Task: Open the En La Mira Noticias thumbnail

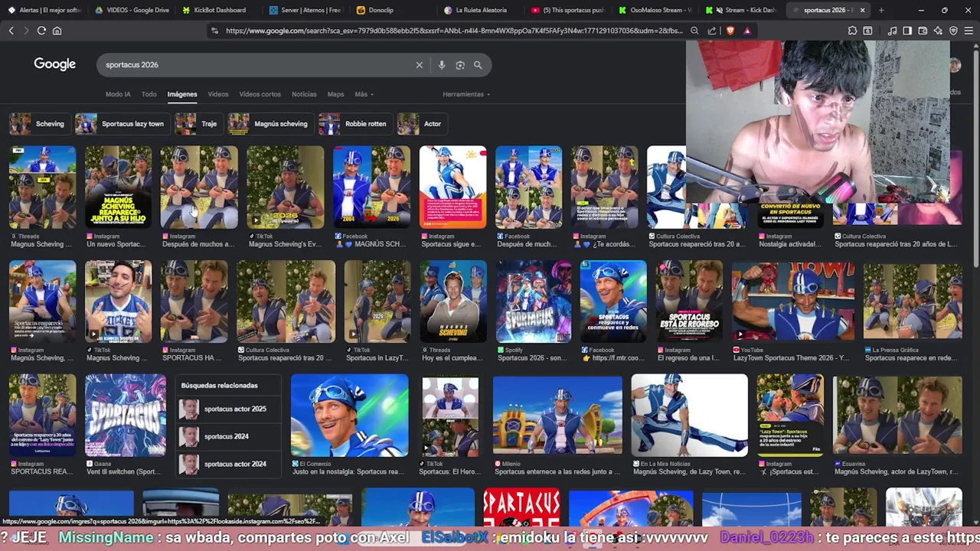Action: point(689,416)
